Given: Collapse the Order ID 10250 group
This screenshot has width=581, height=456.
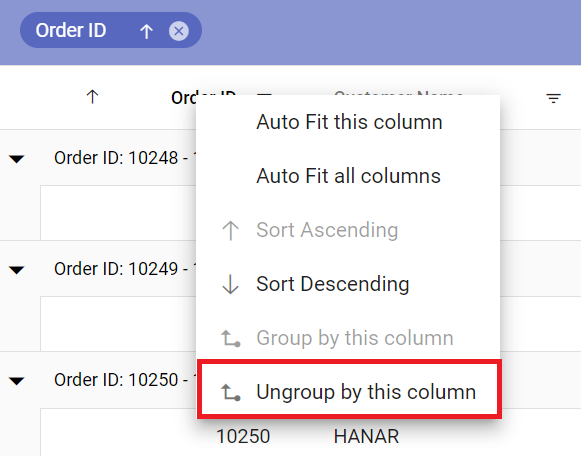Looking at the screenshot, I should click(x=17, y=381).
